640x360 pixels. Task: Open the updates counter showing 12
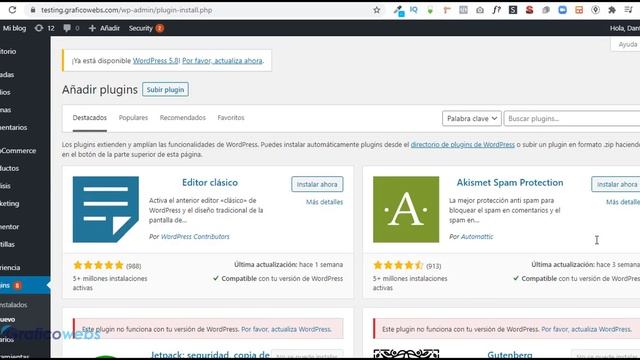(44, 28)
